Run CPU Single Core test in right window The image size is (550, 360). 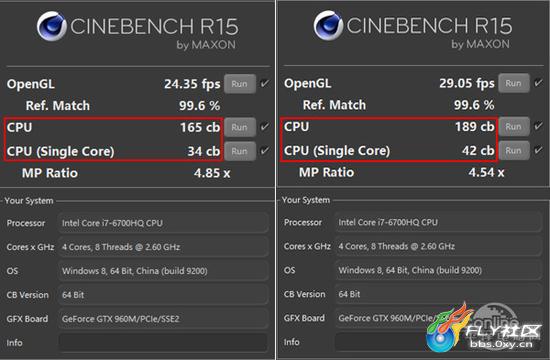tap(514, 151)
